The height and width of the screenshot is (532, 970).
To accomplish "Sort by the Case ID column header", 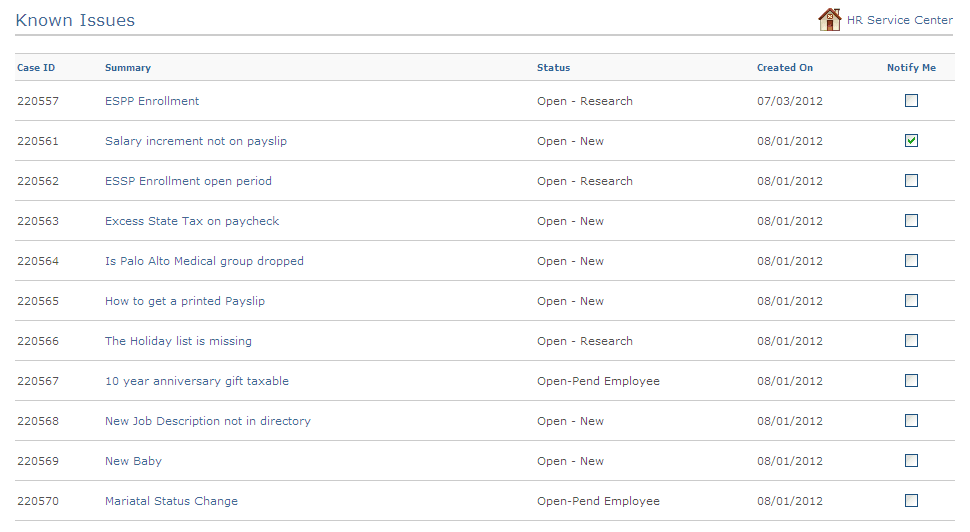I will pyautogui.click(x=36, y=67).
